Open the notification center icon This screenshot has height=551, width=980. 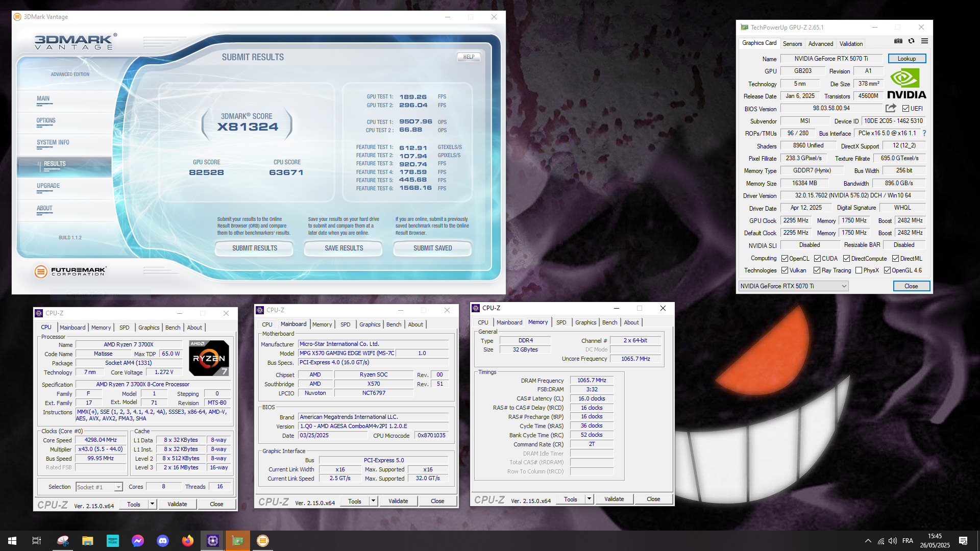[x=963, y=541]
